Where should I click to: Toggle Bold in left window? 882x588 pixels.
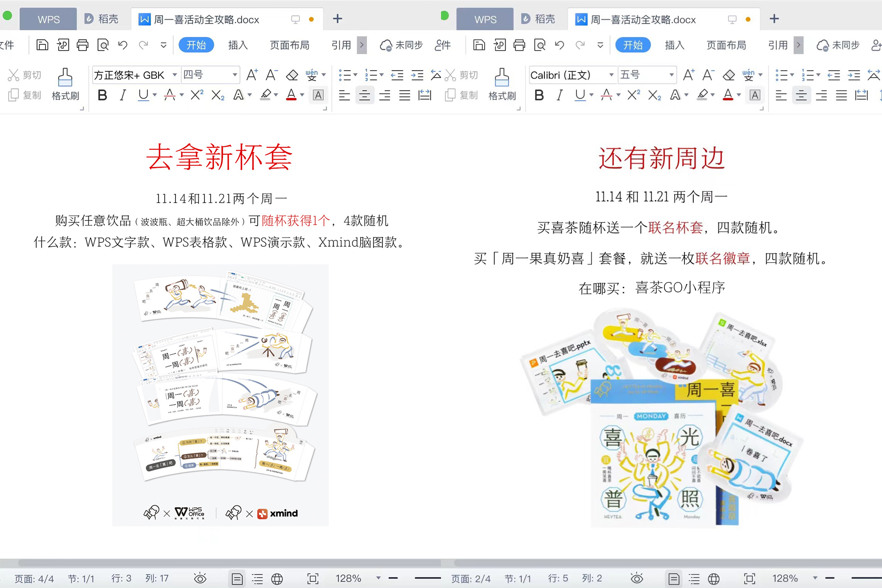[x=102, y=95]
